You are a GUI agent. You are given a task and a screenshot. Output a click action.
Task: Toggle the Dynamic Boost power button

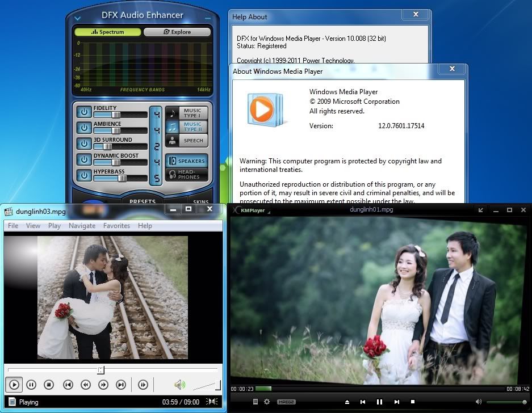point(84,159)
